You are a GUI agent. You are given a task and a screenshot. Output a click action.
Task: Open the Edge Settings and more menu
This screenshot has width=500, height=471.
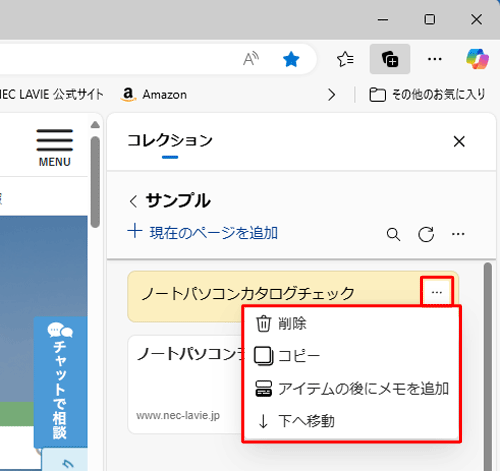(435, 59)
